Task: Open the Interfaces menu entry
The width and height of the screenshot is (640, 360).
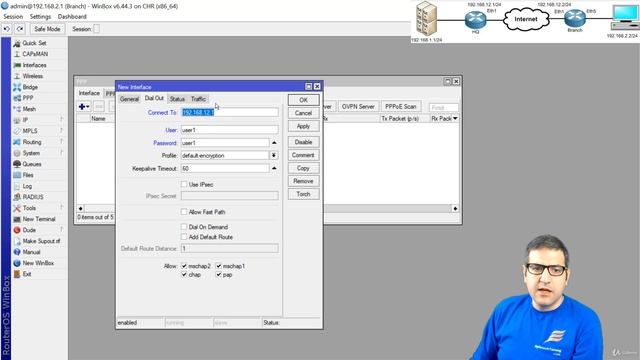Action: (x=34, y=65)
